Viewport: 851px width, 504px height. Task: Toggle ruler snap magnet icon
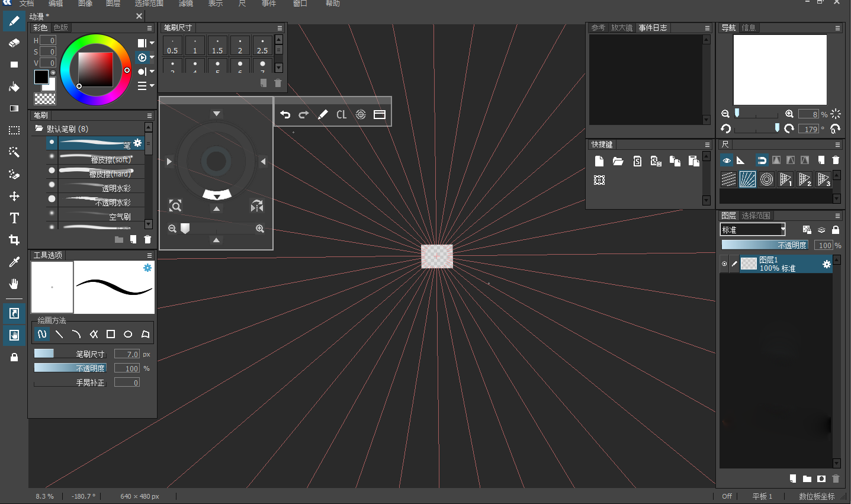tap(762, 160)
